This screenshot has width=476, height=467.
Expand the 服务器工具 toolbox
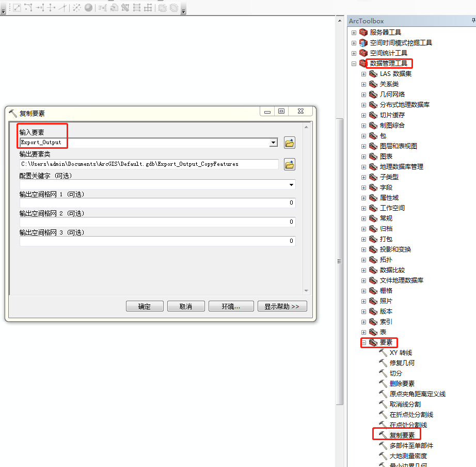coord(353,32)
